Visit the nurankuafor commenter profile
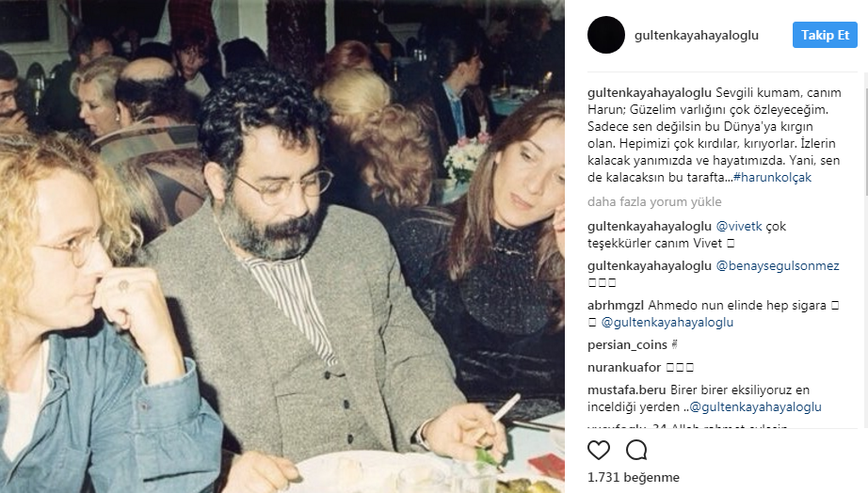868x493 pixels. pyautogui.click(x=624, y=368)
